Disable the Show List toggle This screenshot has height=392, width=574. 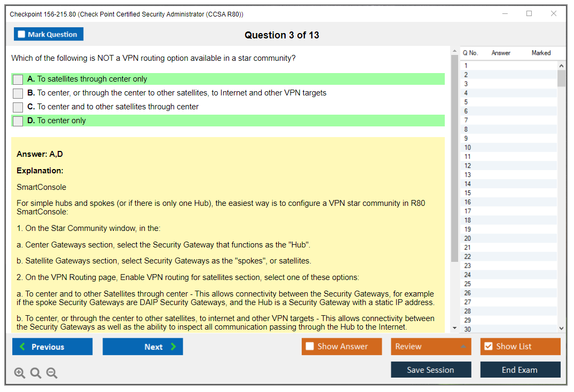(x=488, y=347)
